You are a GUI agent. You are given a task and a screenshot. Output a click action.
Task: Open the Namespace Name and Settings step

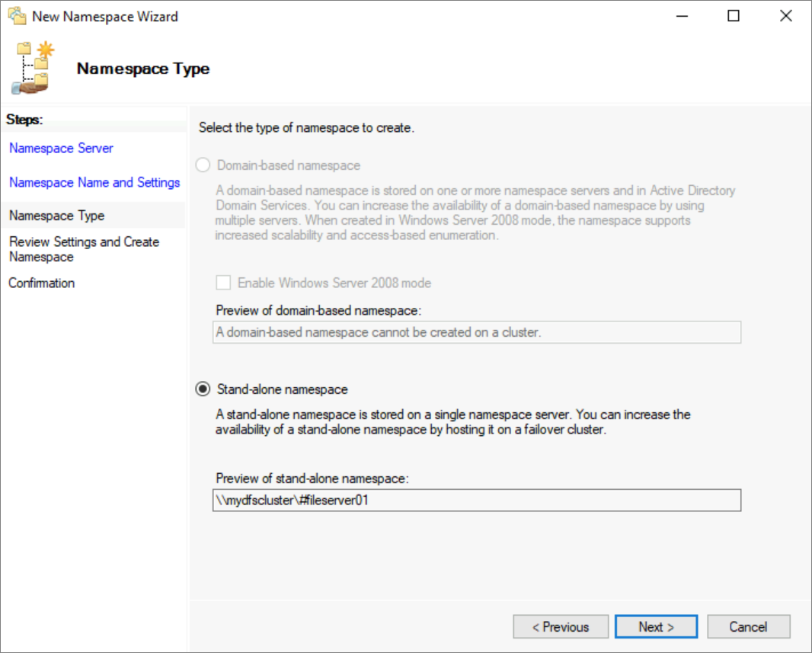[94, 182]
